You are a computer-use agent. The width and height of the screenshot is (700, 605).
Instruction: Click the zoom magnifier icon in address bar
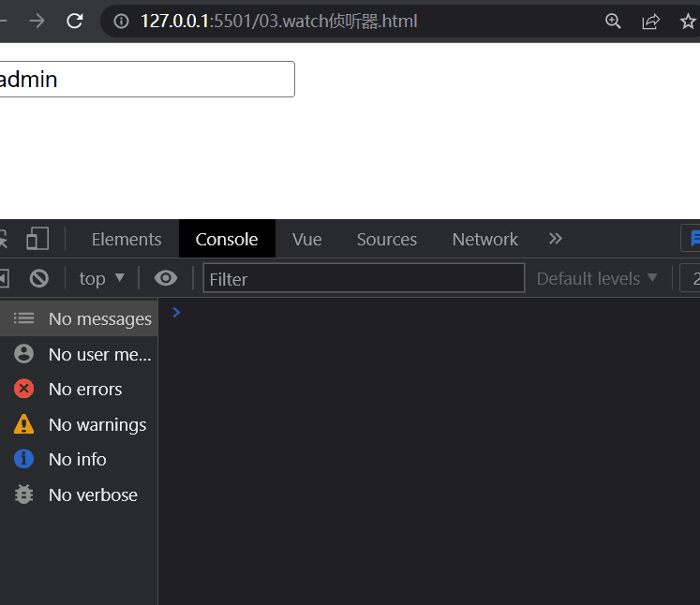[x=613, y=21]
